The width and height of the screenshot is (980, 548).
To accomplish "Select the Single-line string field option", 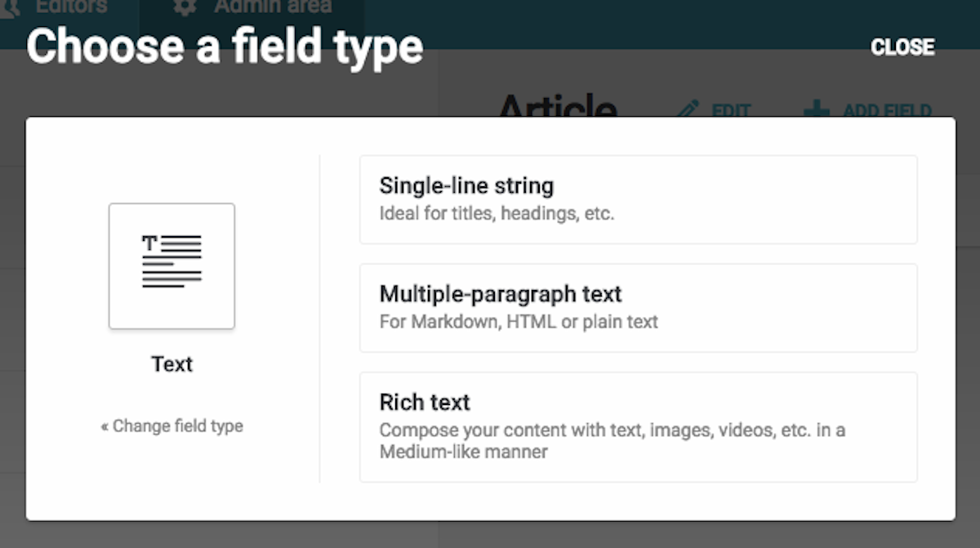I will click(637, 199).
